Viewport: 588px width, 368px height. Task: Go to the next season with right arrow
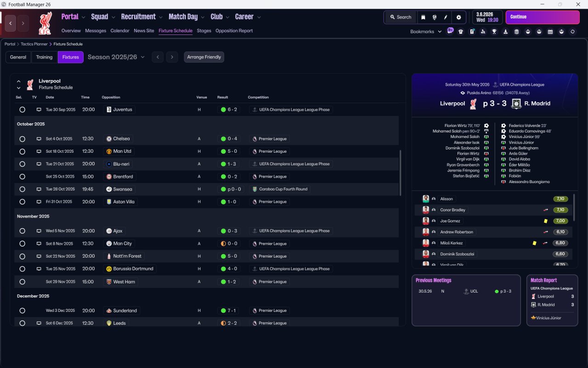coord(172,57)
